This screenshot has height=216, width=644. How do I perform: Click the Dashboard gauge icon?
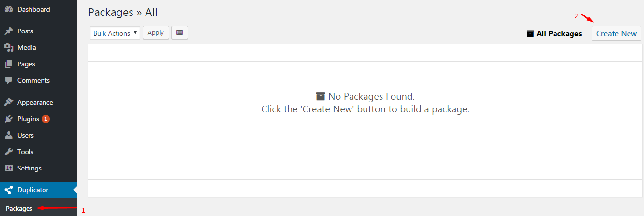coord(9,10)
